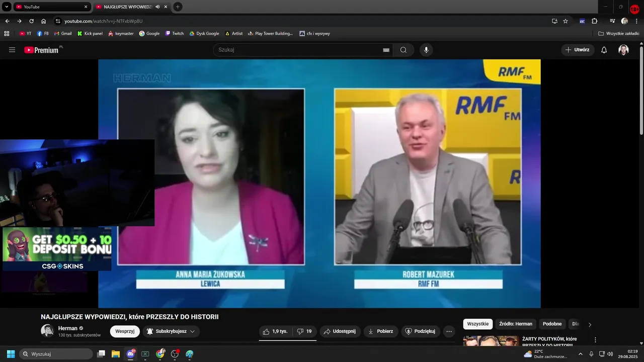
Task: Open Discord from taskbar
Action: pos(131,354)
